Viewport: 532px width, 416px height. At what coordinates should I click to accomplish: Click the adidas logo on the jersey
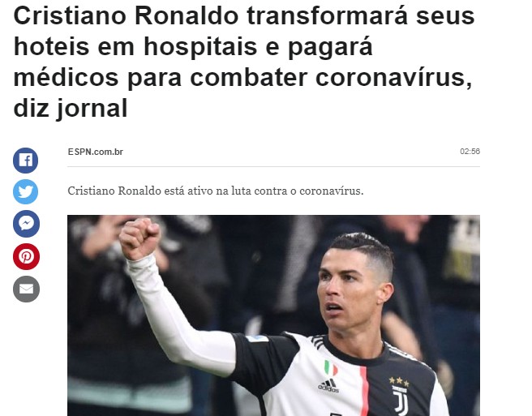click(x=328, y=385)
